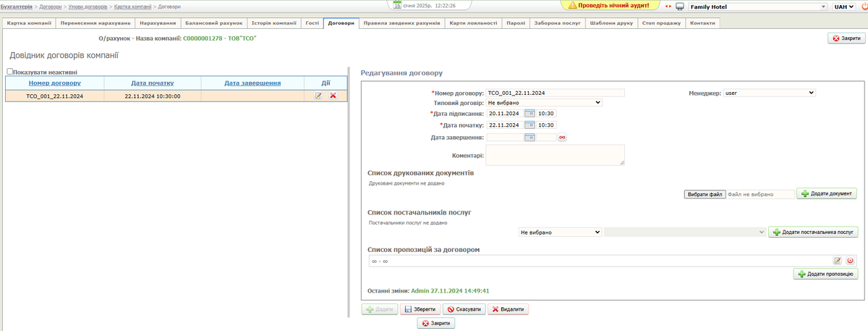Click into the Коментарі text area
Screen dimensions: 868x331
tap(556, 154)
